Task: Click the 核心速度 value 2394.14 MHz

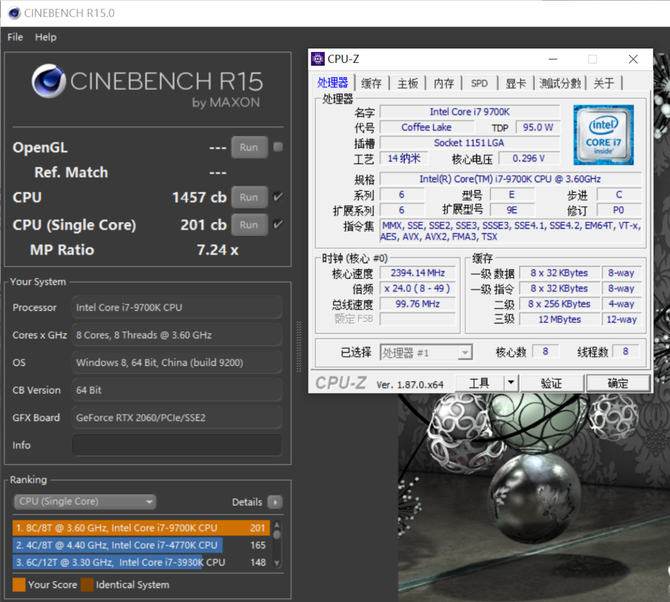Action: click(x=417, y=273)
